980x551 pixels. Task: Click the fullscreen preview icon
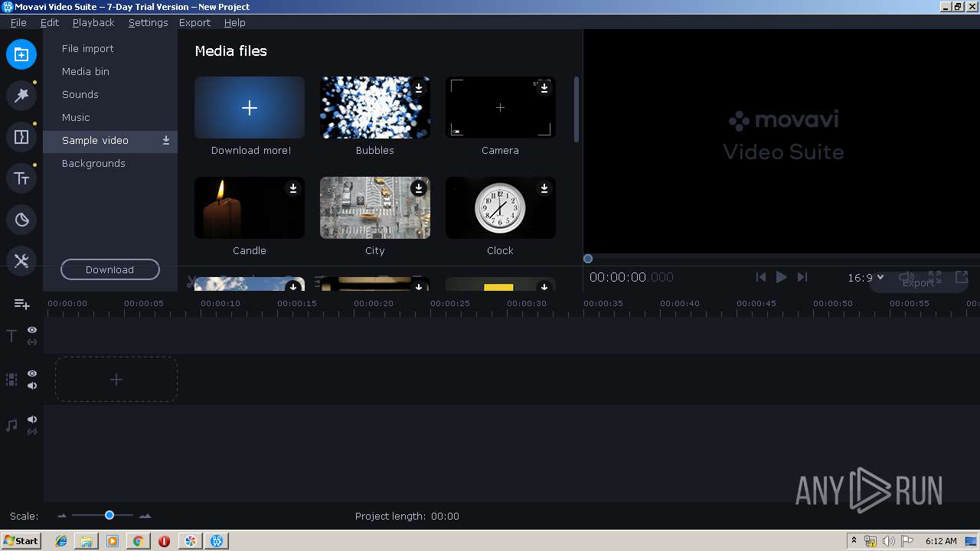935,277
